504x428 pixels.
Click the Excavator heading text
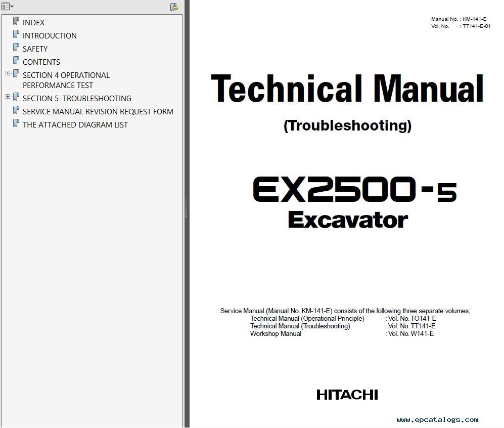coord(348,220)
